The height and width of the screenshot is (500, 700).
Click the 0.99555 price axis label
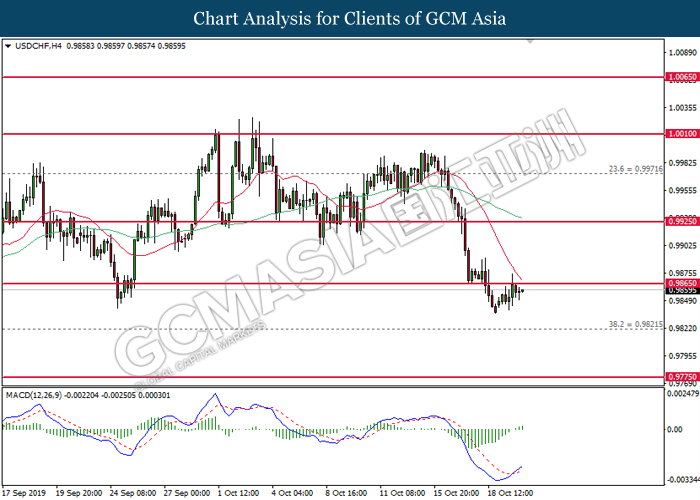click(x=682, y=191)
